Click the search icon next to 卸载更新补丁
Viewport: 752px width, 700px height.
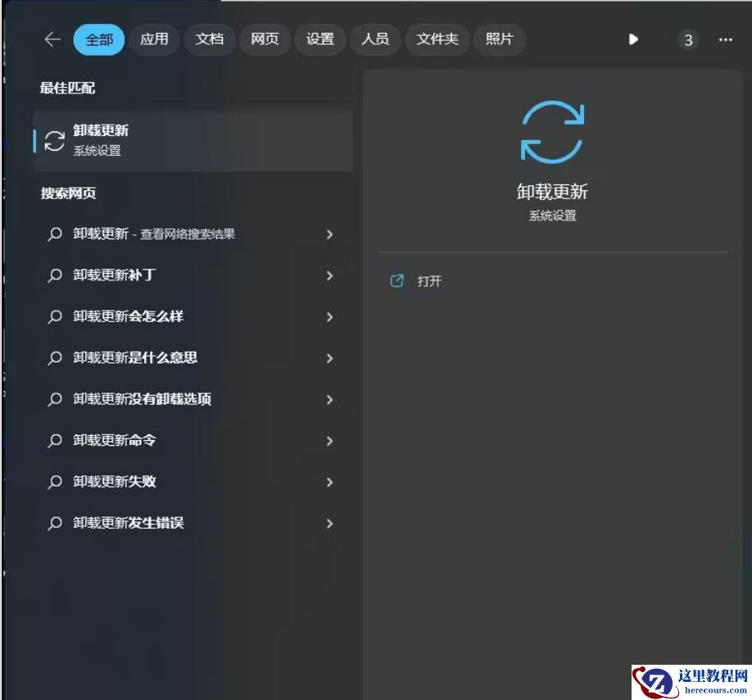click(x=55, y=276)
